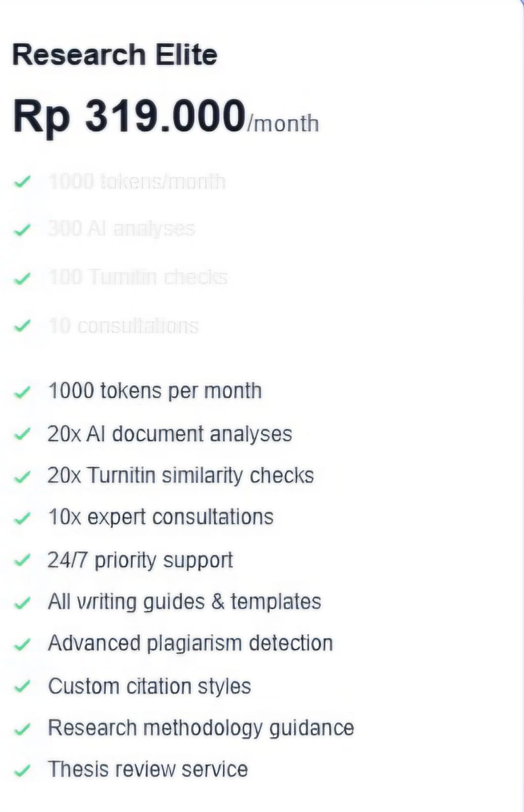Click the Research methodology guidance text
This screenshot has width=524, height=812.
pyautogui.click(x=201, y=728)
